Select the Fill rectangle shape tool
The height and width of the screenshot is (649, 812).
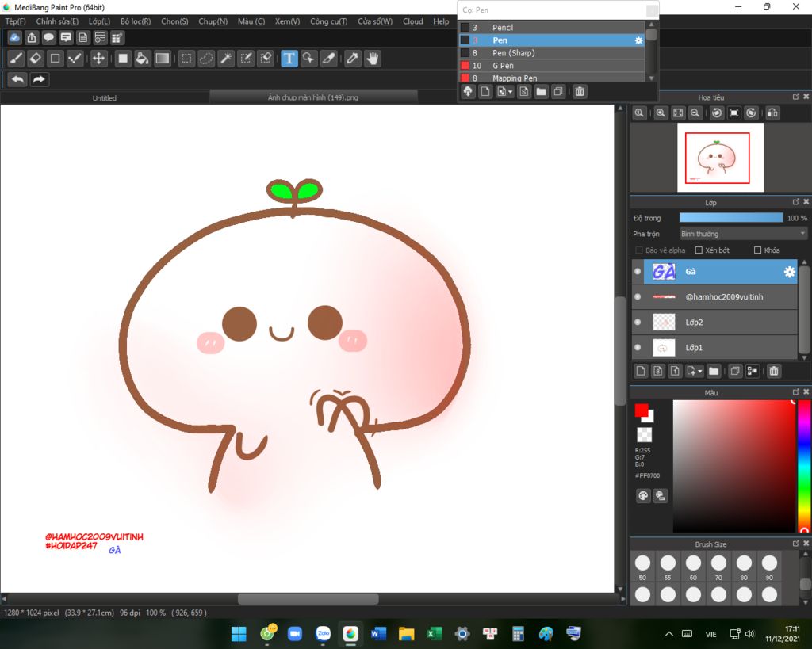123,59
